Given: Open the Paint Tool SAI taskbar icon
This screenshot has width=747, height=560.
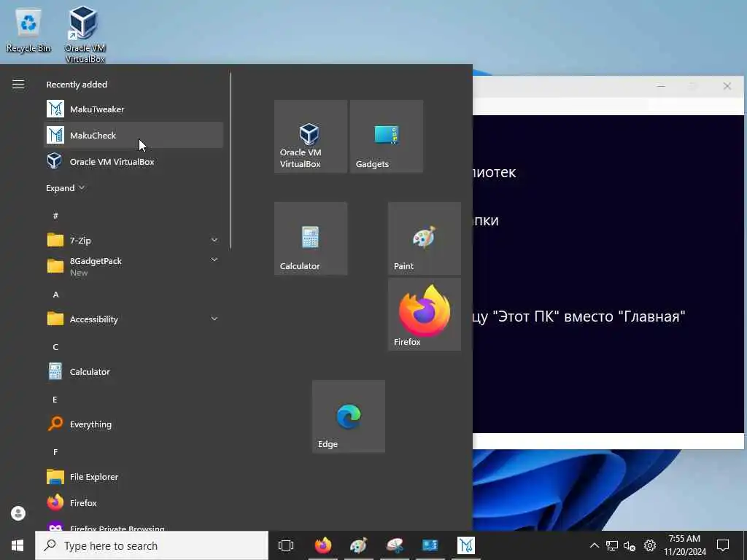Looking at the screenshot, I should 395,545.
